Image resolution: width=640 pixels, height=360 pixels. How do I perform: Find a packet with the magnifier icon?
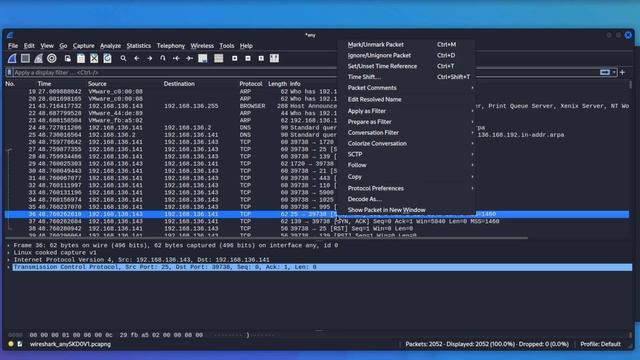click(123, 58)
